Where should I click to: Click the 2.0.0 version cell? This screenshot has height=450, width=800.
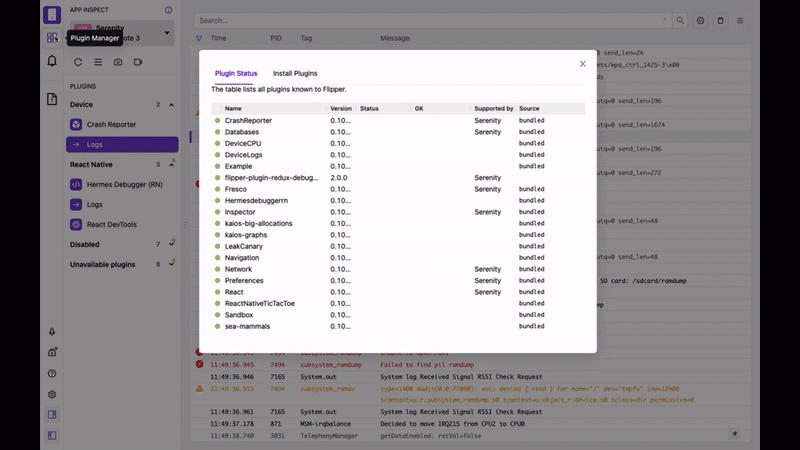[339, 178]
